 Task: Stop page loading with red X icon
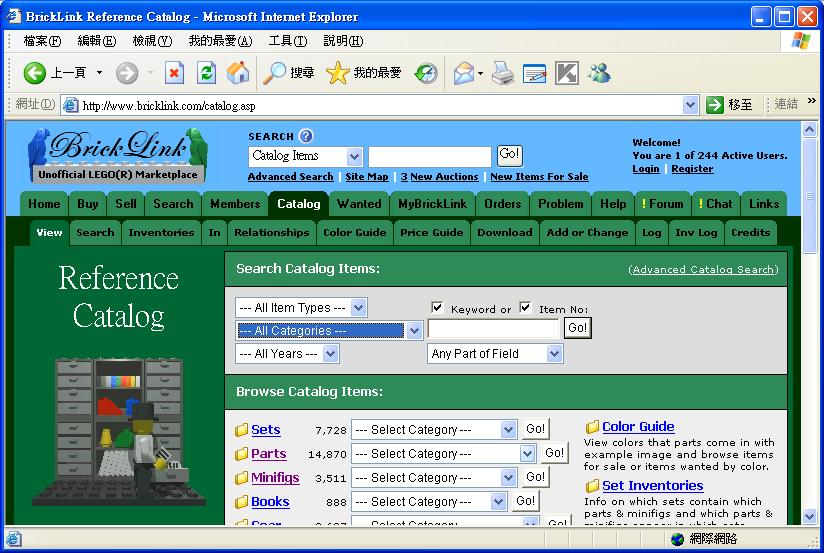(174, 73)
